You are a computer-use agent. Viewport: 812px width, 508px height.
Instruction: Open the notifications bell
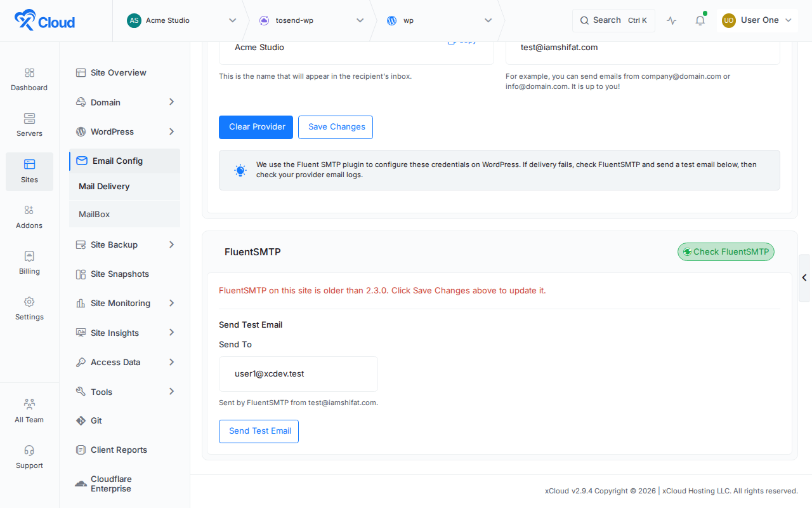700,20
